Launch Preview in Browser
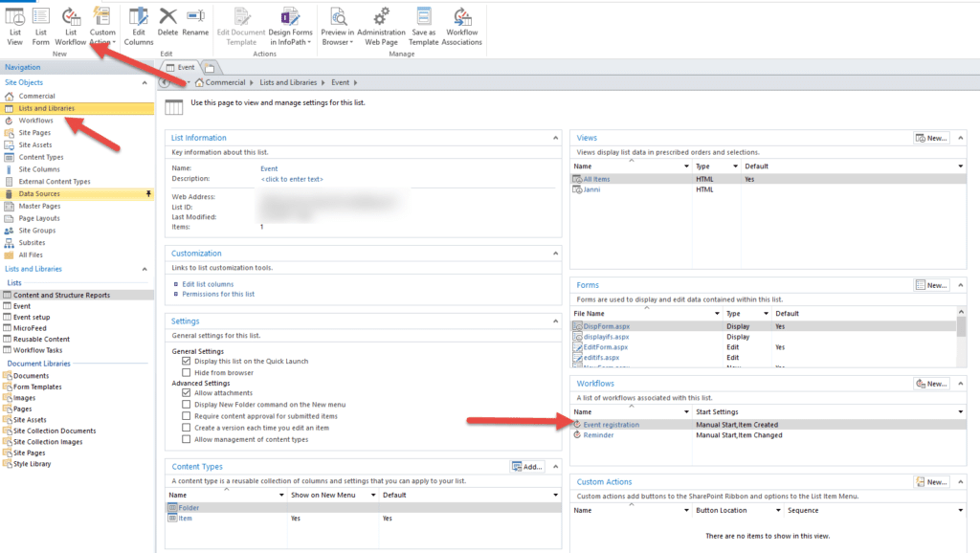The height and width of the screenshot is (553, 980). [x=338, y=26]
